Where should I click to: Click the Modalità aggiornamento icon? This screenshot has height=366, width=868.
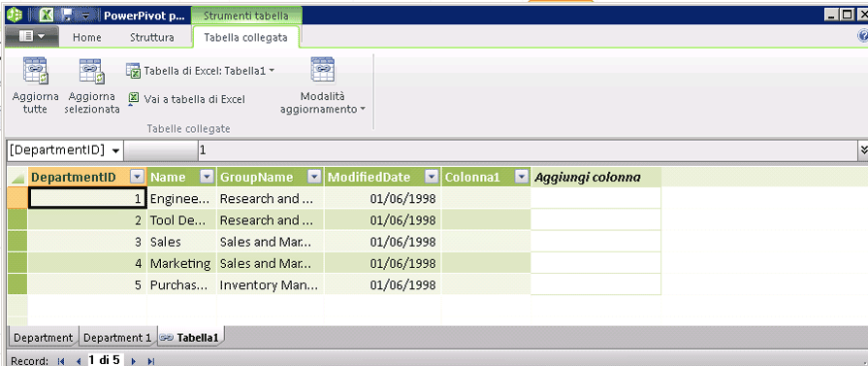click(x=323, y=71)
